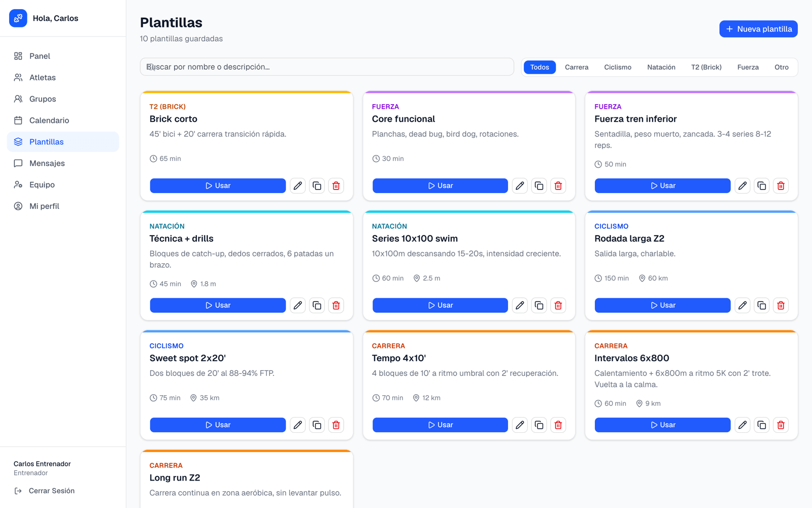The width and height of the screenshot is (812, 508).
Task: Edit the Series 10x100 swim template
Action: pos(520,305)
